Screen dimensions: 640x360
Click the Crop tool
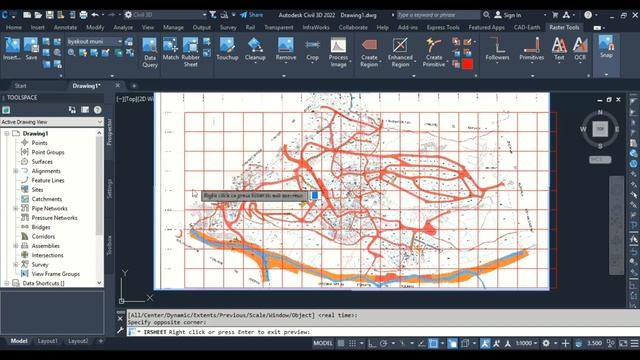click(x=312, y=49)
